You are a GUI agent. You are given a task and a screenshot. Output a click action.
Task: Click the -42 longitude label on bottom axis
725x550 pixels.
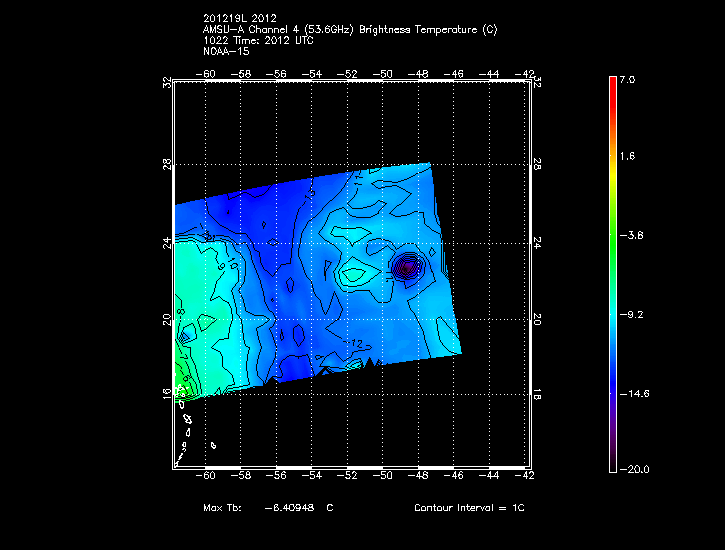pos(525,476)
